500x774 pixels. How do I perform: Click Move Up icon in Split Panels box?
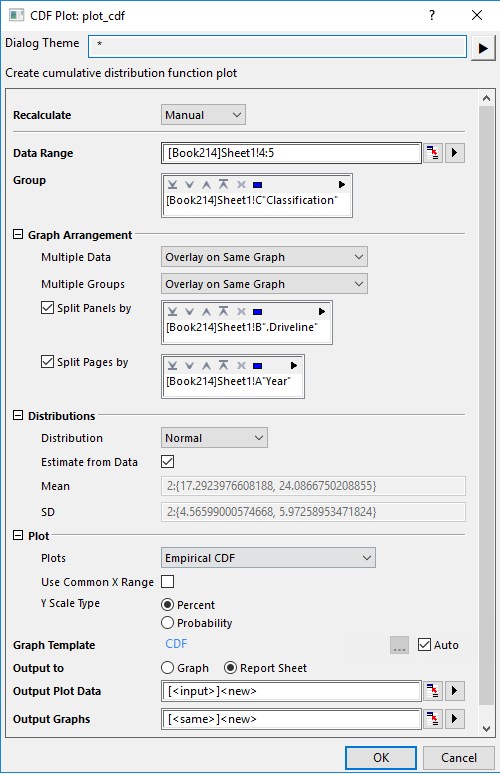[x=206, y=311]
